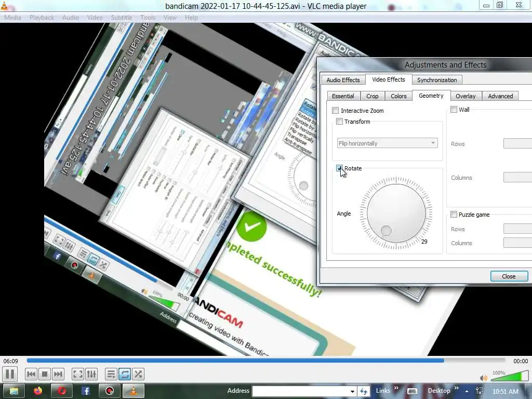
Task: Enable the Transform checkbox
Action: [339, 122]
